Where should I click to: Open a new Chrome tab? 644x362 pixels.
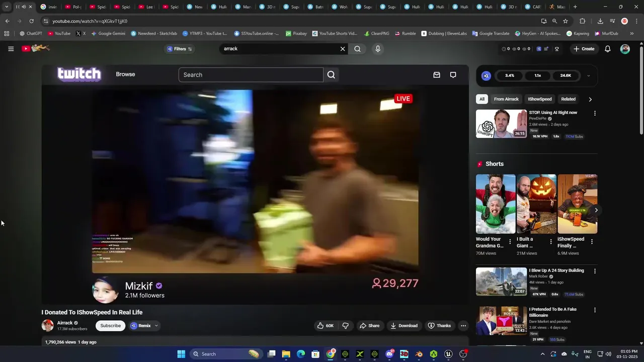[x=575, y=7]
